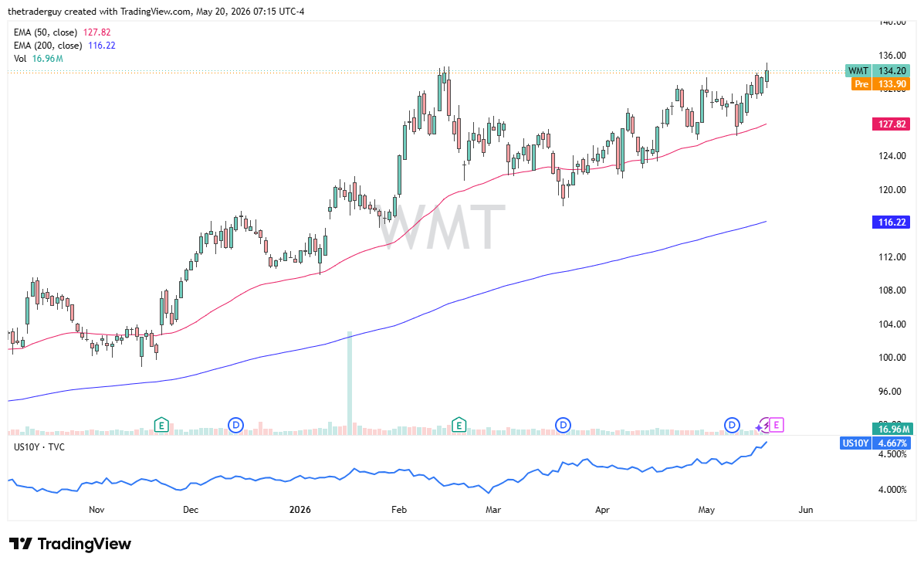
Task: Click the WMT ticker price tag
Action: click(x=858, y=71)
